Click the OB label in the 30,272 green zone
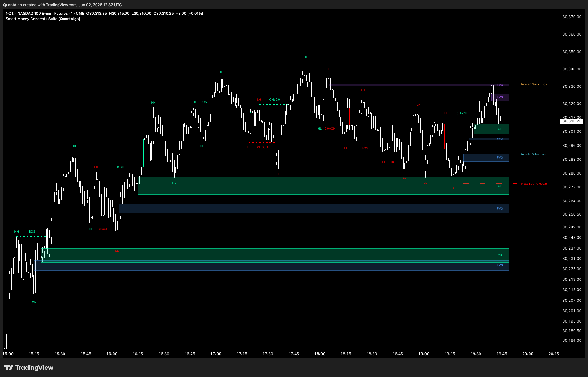 [500, 186]
